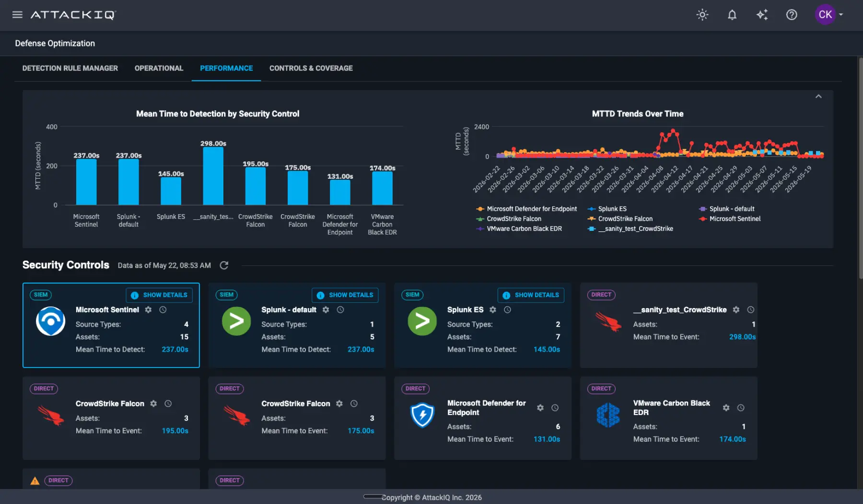Switch to Controls & Coverage tab
This screenshot has height=504, width=863.
pyautogui.click(x=311, y=68)
